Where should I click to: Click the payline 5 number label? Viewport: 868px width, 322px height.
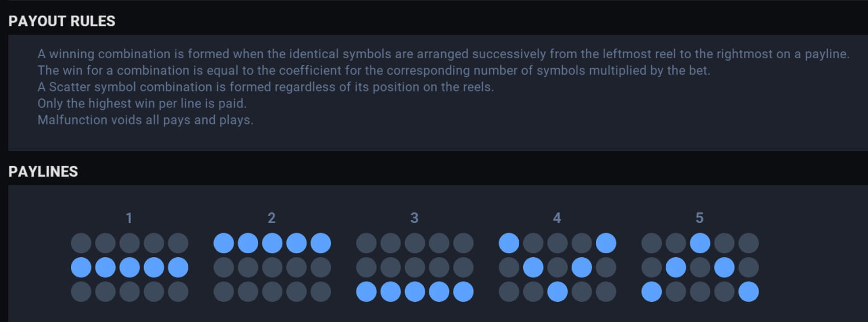(x=700, y=218)
